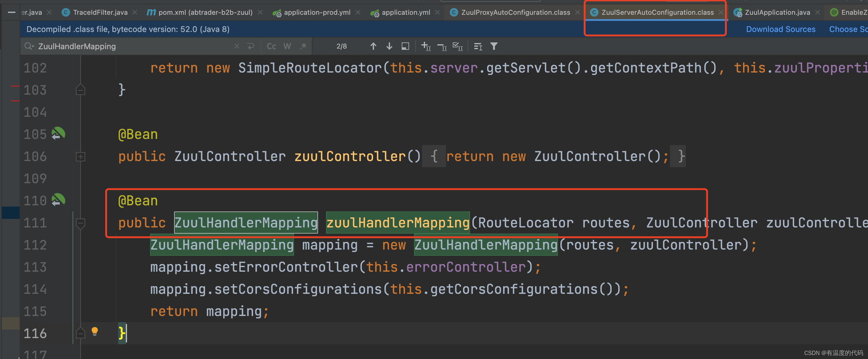Click the Maven icon on pom.xml tab
This screenshot has height=359, width=868.
tap(151, 13)
